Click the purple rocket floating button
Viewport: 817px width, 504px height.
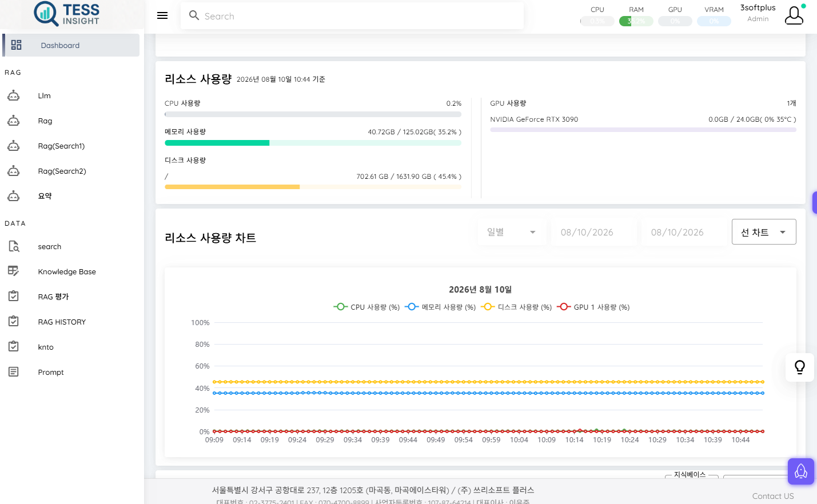point(801,471)
